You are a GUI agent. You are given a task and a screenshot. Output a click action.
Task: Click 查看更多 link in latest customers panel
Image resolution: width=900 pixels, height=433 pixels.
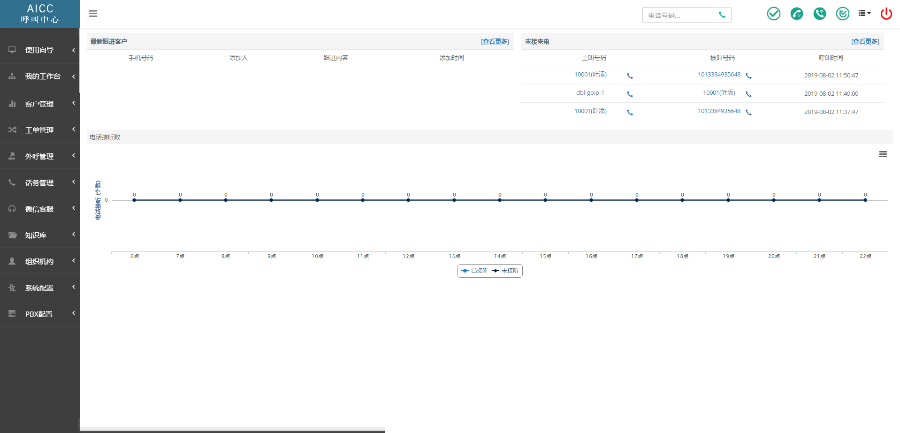(496, 41)
